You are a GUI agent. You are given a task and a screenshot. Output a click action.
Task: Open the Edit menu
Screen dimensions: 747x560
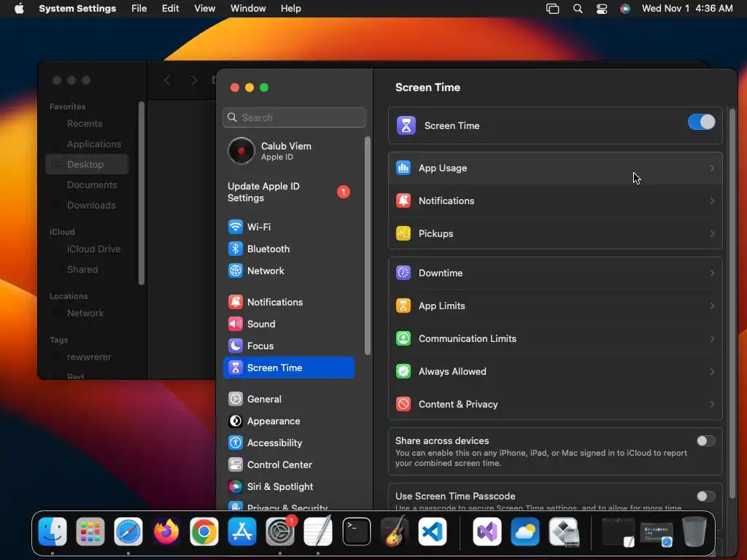click(170, 9)
